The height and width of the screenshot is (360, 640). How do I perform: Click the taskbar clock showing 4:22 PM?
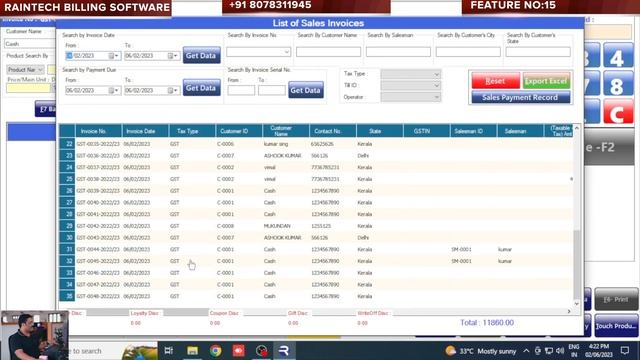coord(599,351)
